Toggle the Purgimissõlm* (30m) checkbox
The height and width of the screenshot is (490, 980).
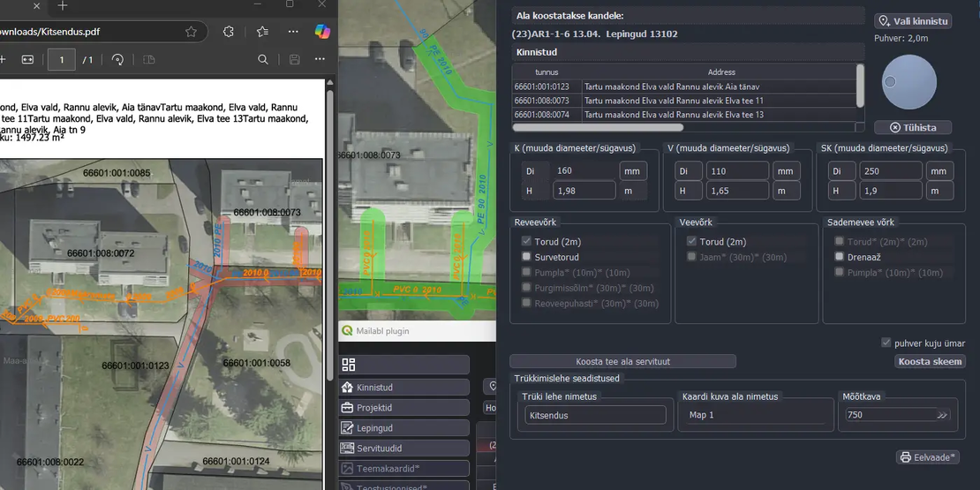526,288
